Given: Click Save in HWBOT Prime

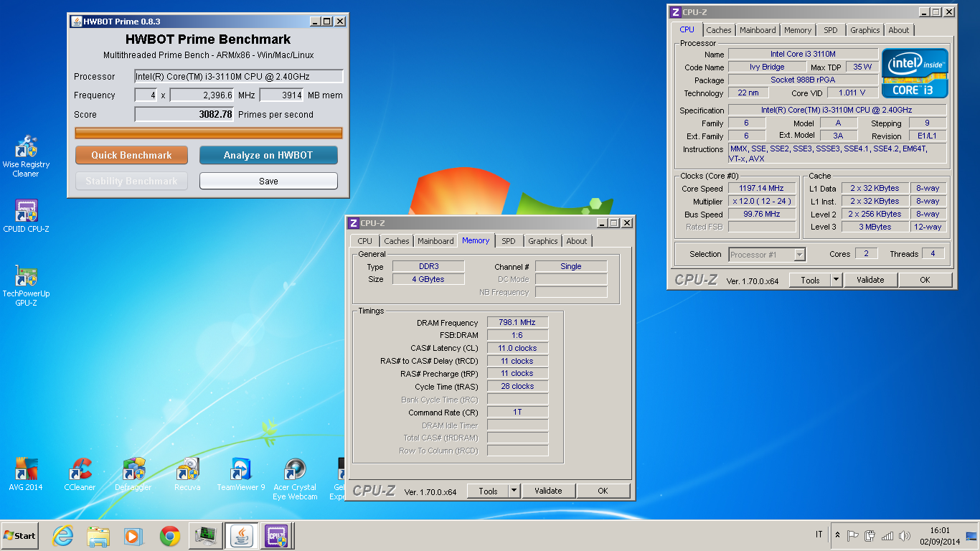Looking at the screenshot, I should pos(268,181).
